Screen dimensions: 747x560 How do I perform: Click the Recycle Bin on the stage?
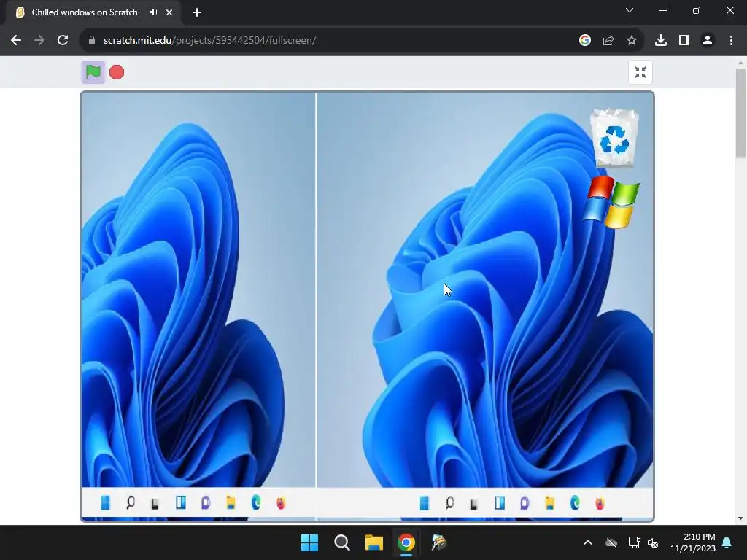tap(614, 138)
